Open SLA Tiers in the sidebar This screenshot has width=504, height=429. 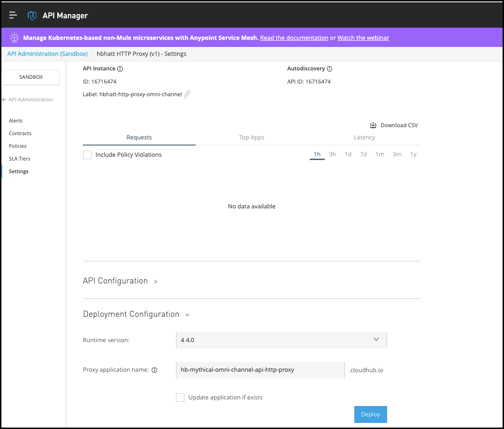coord(20,159)
